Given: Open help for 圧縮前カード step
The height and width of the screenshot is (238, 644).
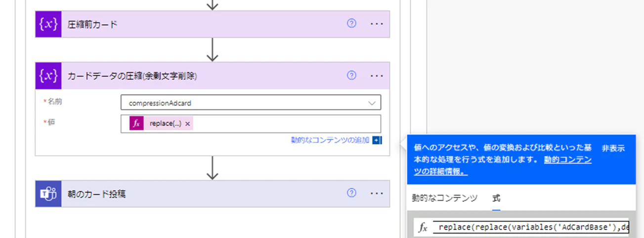Looking at the screenshot, I should tap(351, 23).
